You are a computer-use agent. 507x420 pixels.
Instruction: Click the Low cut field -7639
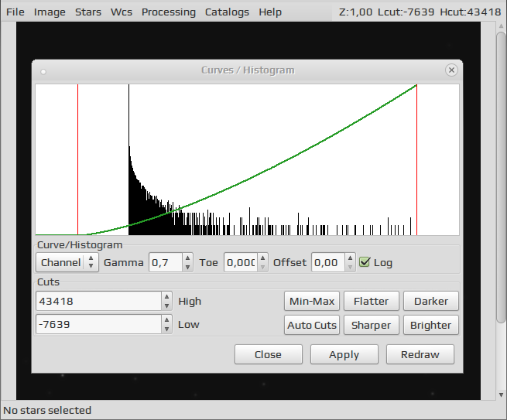click(x=98, y=324)
